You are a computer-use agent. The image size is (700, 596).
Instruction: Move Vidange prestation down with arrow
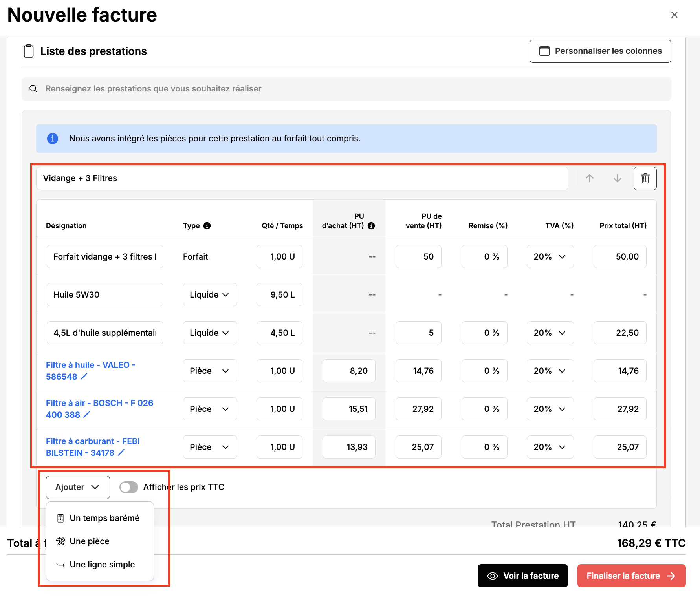[x=617, y=178]
